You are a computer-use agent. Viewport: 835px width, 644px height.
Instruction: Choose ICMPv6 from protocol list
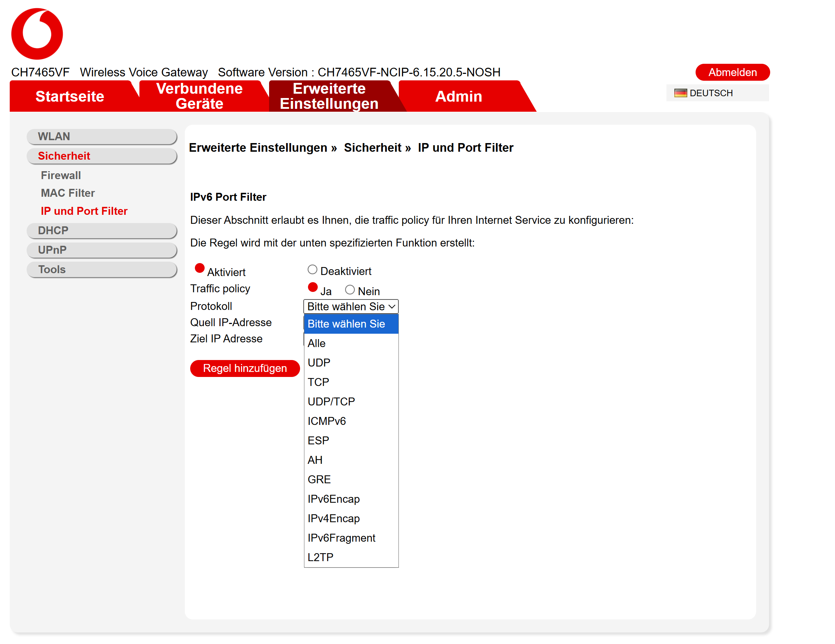326,421
